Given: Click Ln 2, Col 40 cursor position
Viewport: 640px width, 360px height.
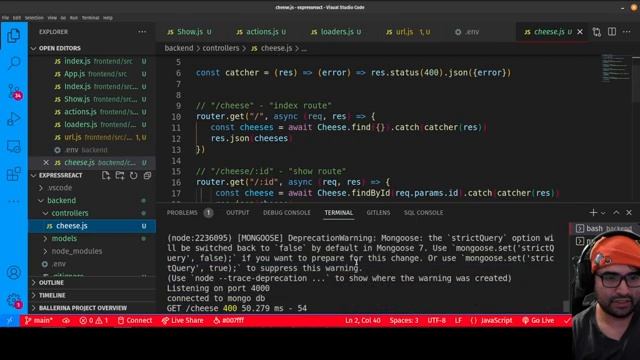Looking at the screenshot, I should coord(362,321).
